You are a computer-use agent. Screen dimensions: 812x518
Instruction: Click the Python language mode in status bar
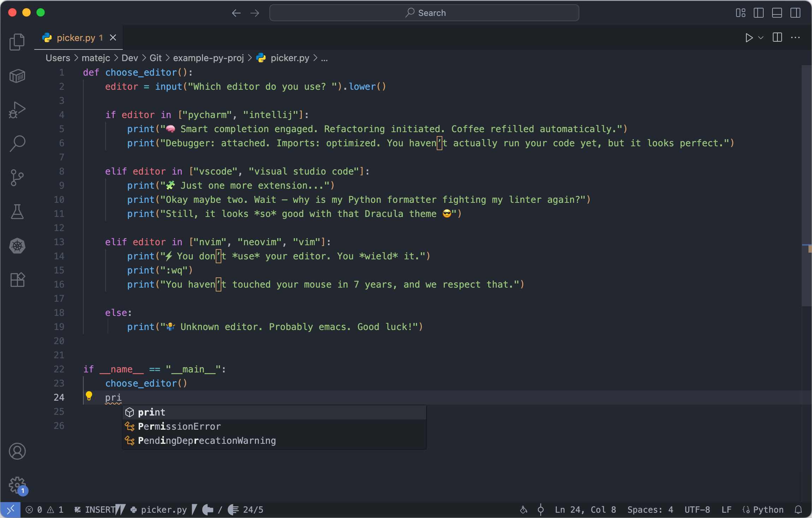click(x=768, y=510)
